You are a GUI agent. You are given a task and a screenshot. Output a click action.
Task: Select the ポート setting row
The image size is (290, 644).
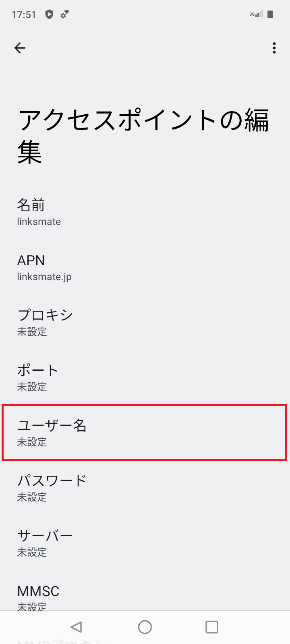(x=145, y=378)
